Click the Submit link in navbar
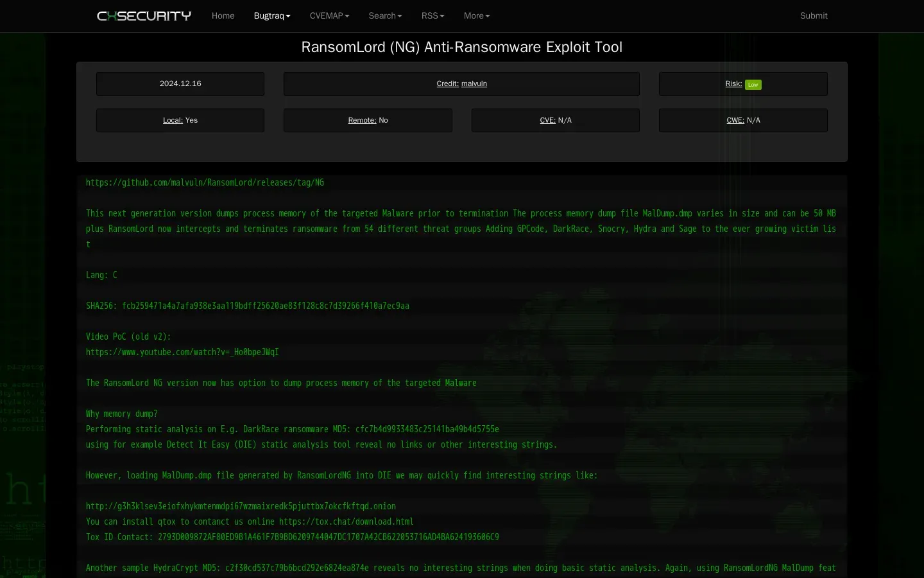This screenshot has height=578, width=924. (813, 16)
